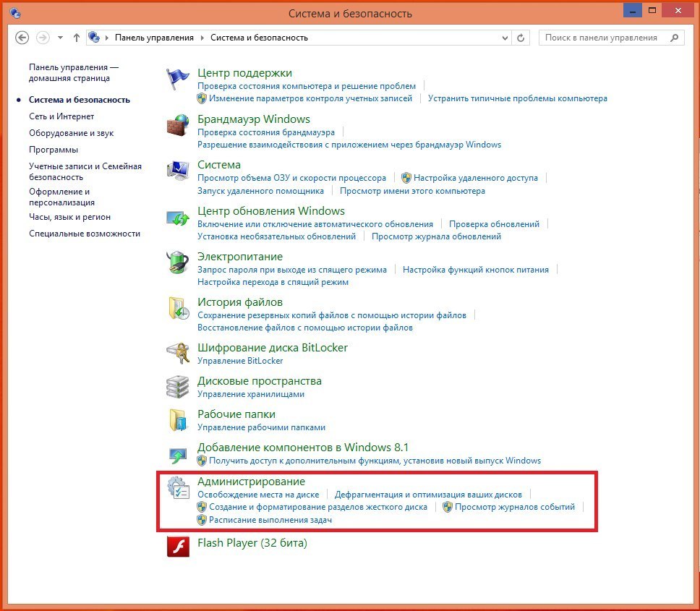Open the BitLocker keys icon
The height and width of the screenshot is (611, 700).
coord(178,352)
